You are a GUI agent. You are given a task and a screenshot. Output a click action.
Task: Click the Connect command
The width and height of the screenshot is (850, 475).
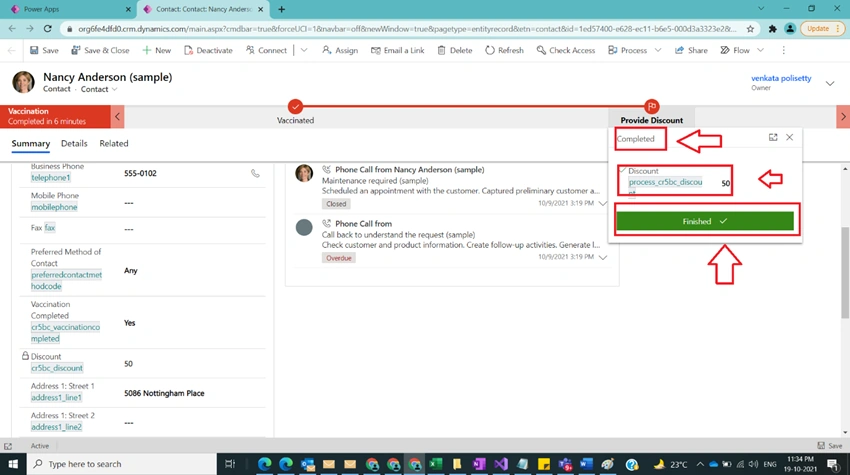(266, 50)
